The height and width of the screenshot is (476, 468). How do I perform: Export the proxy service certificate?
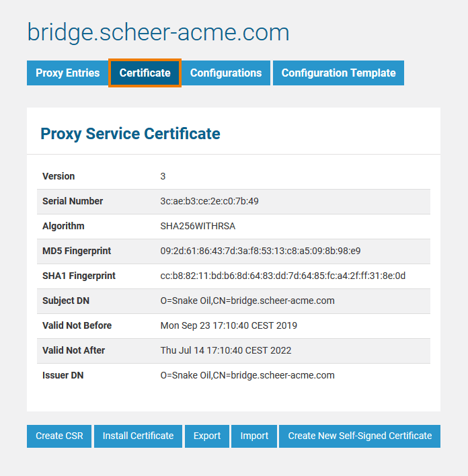pyautogui.click(x=207, y=436)
